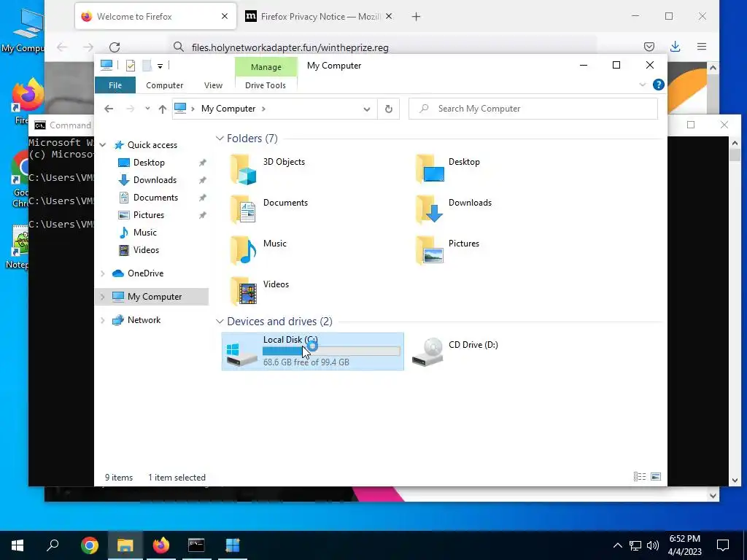Open Firefox downloads panel

[x=675, y=47]
